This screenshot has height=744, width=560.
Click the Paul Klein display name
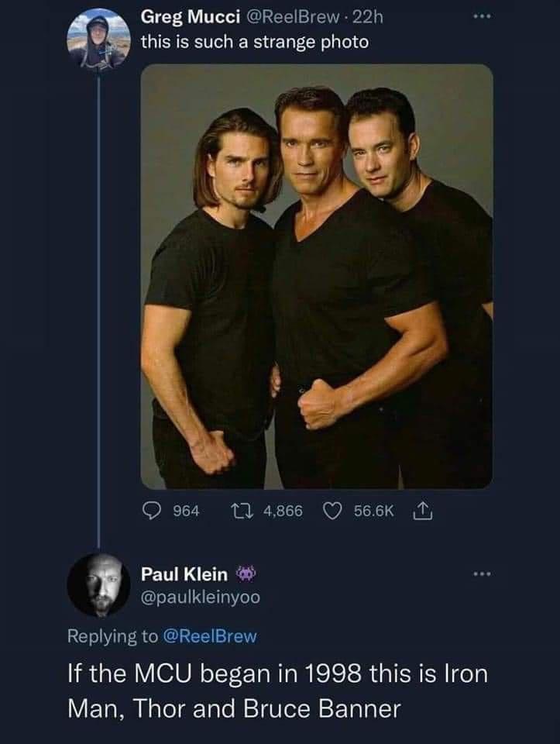tap(184, 574)
